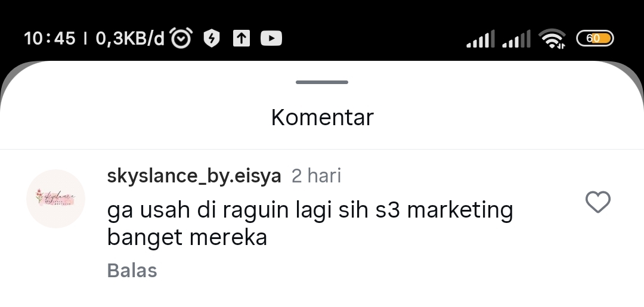
Task: Tap the bottom sheet drag handle
Action: 322,82
